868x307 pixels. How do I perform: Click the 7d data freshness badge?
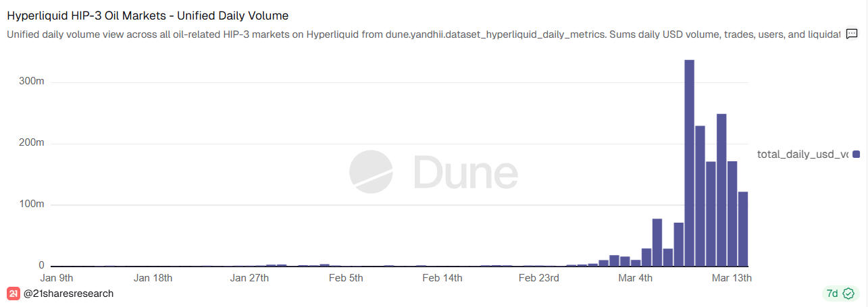coord(840,294)
